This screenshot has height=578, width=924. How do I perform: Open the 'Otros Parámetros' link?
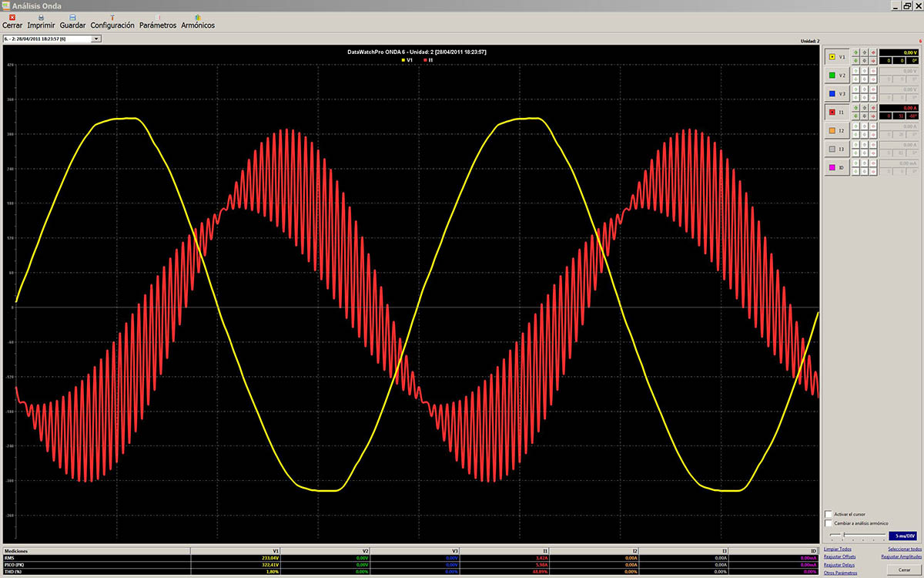pyautogui.click(x=840, y=573)
